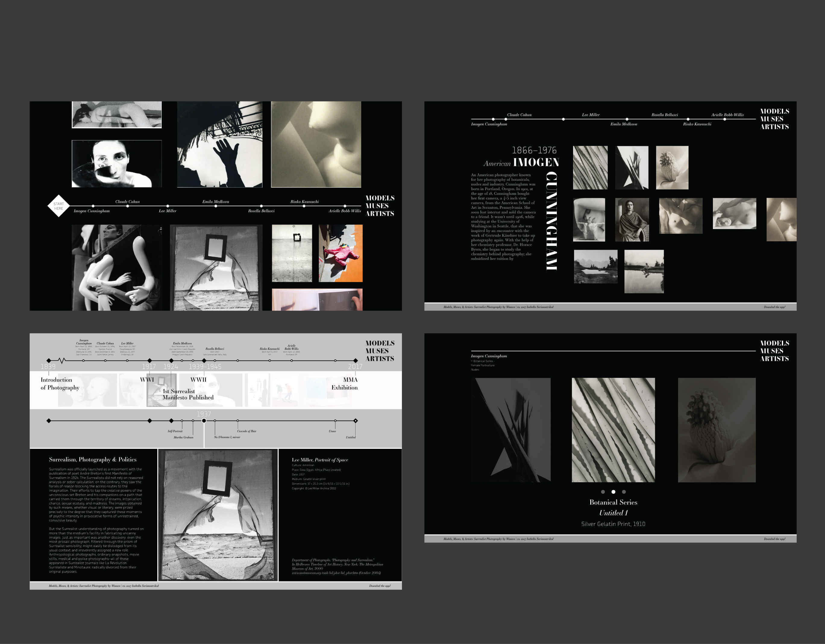Click Download the app! in history screen footer
The width and height of the screenshot is (825, 644).
[380, 586]
